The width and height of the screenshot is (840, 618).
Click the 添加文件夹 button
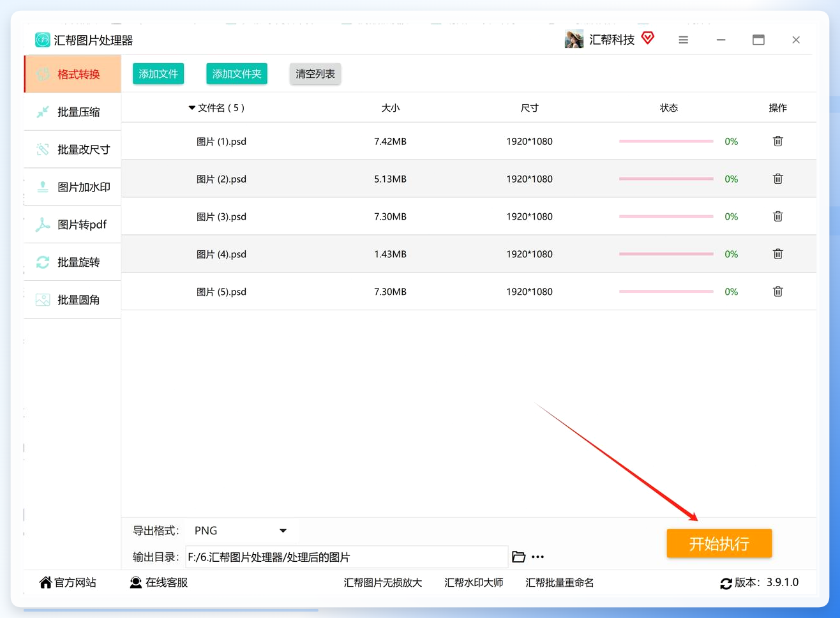(237, 74)
